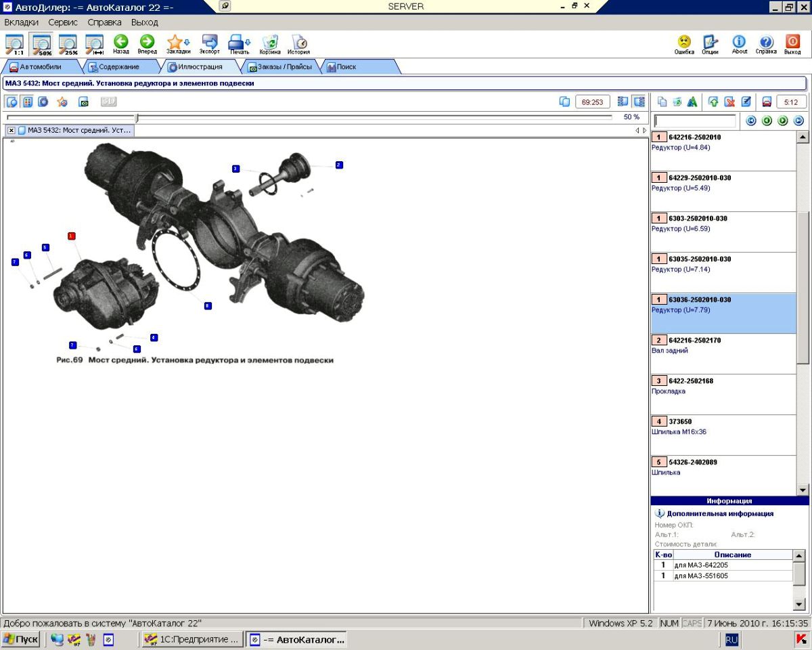Click the greyed 3D view button

tap(108, 102)
